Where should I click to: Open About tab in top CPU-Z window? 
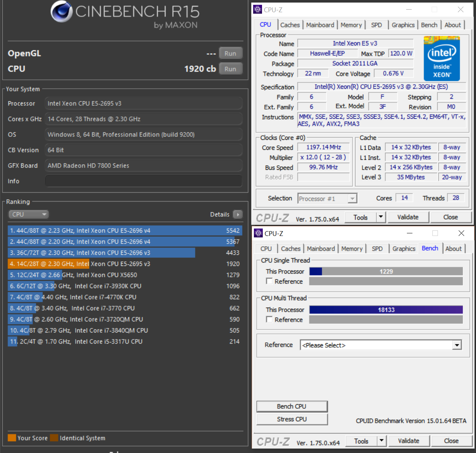pyautogui.click(x=453, y=25)
